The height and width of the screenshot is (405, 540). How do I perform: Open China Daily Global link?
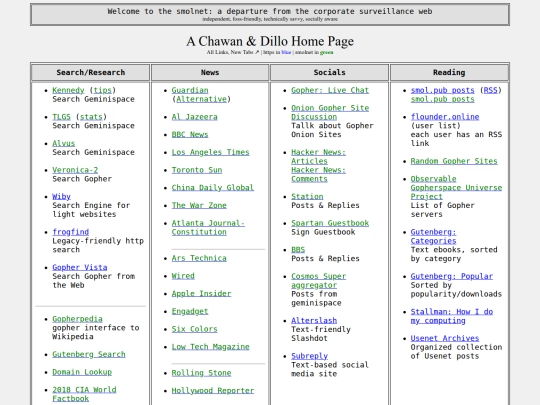213,188
